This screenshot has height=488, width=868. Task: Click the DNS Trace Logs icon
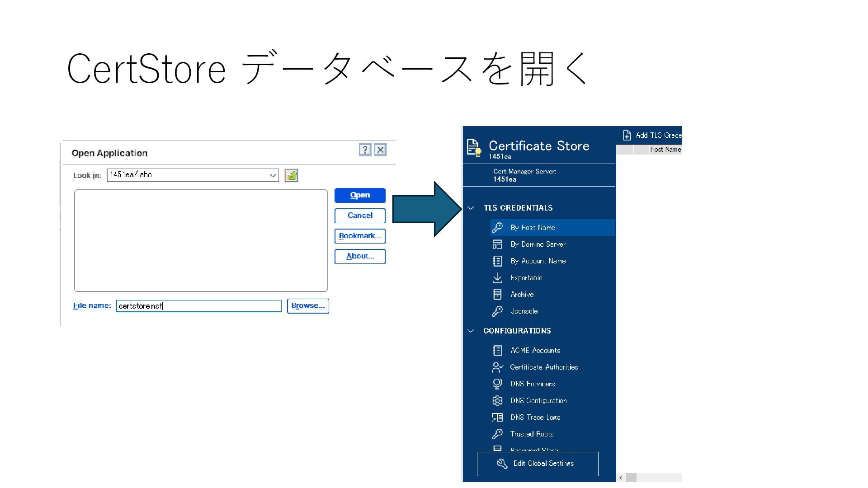[497, 418]
